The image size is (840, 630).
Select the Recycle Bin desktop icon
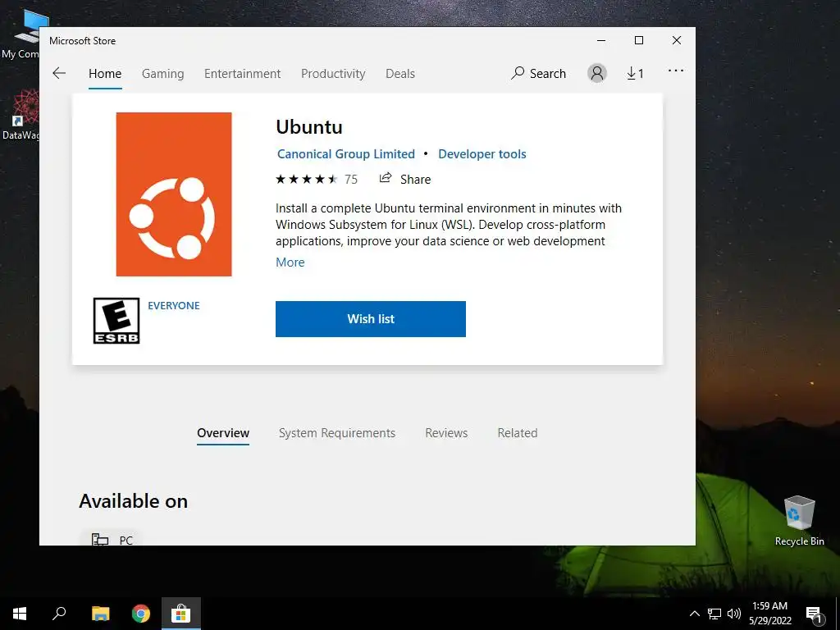(799, 520)
